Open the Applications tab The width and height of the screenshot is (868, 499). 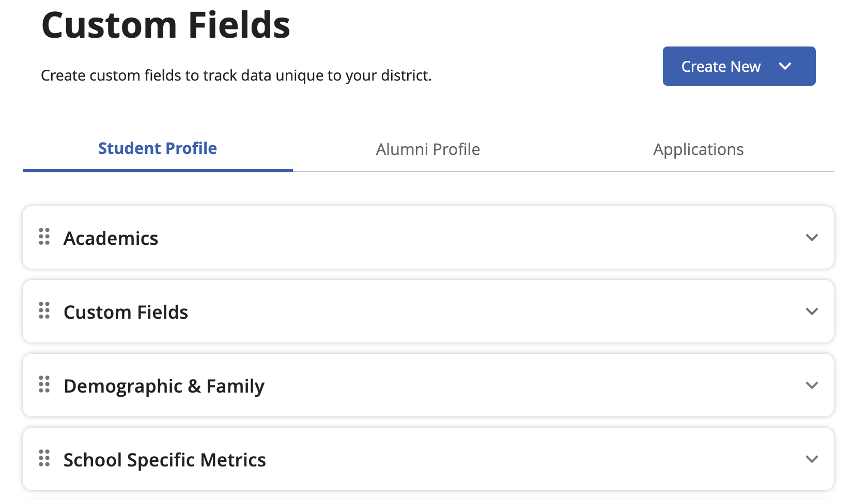698,149
